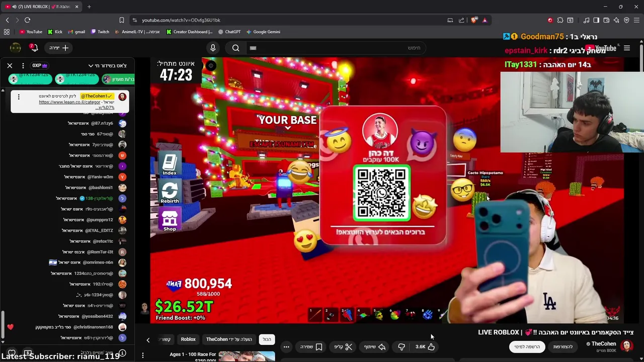Open the YouTube bookmark
Screen dimensions: 644x362
click(31, 32)
